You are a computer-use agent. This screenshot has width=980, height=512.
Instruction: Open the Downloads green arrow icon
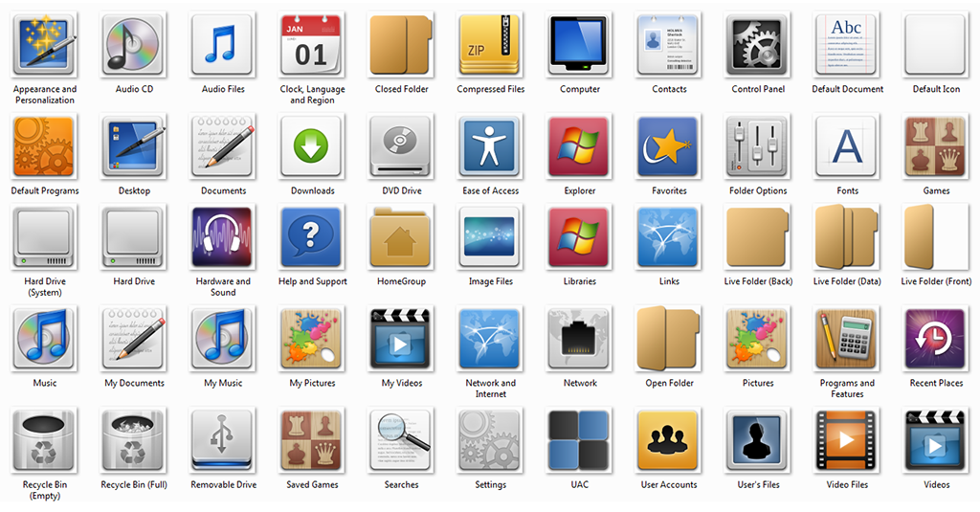[x=312, y=146]
